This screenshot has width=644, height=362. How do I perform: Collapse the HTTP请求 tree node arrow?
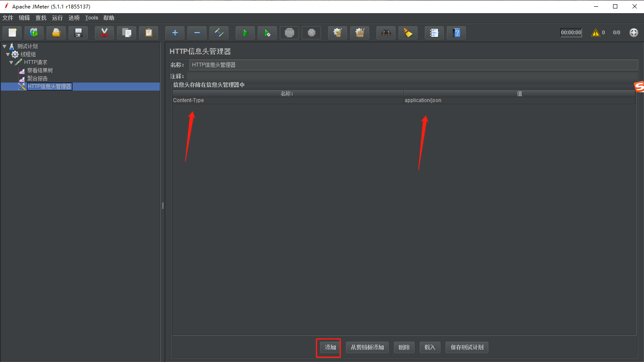(x=11, y=62)
